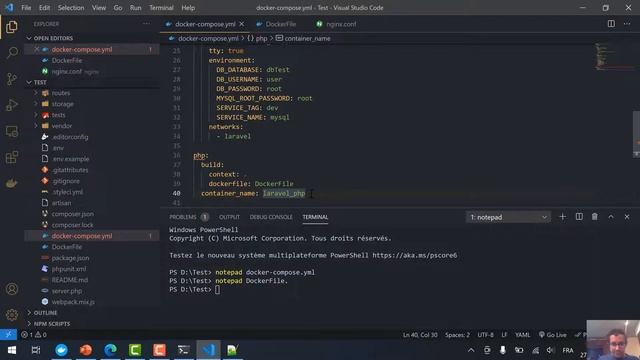Viewport: 640px width, 360px height.
Task: Click the VS Code taskbar icon
Action: pos(209,350)
